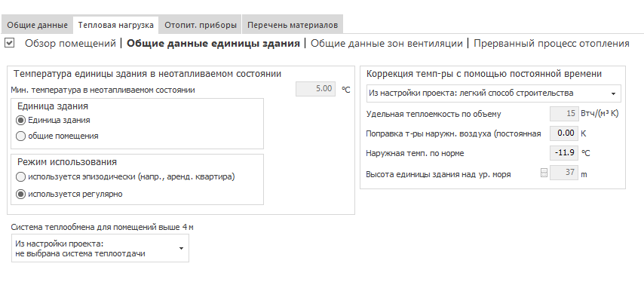The height and width of the screenshot is (288, 644).
Task: Click the Коррекция темп-ры с помощью постоянной времени heading
Action: tap(484, 74)
